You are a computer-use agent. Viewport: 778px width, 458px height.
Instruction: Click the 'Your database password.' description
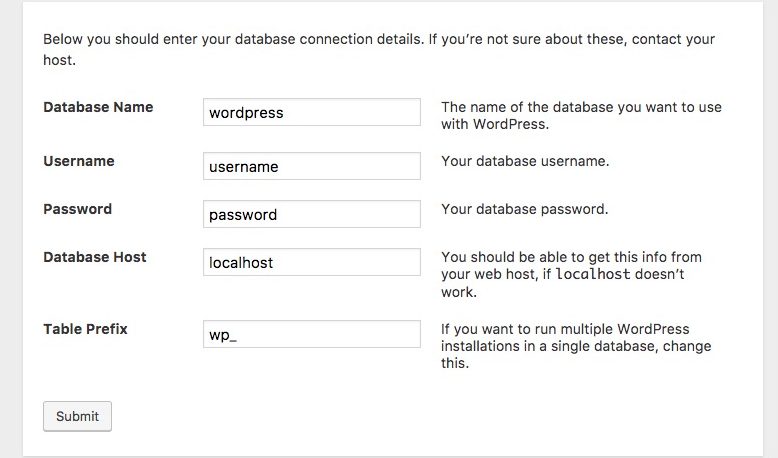tap(524, 209)
